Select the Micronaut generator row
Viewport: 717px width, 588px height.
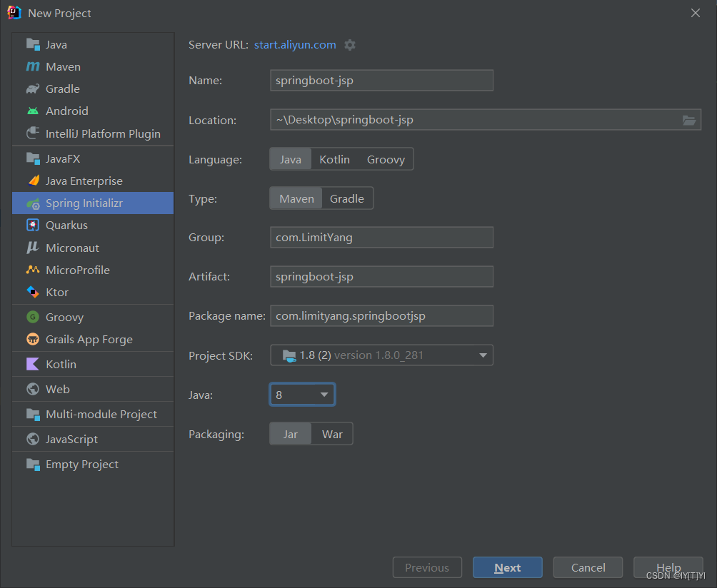point(93,248)
